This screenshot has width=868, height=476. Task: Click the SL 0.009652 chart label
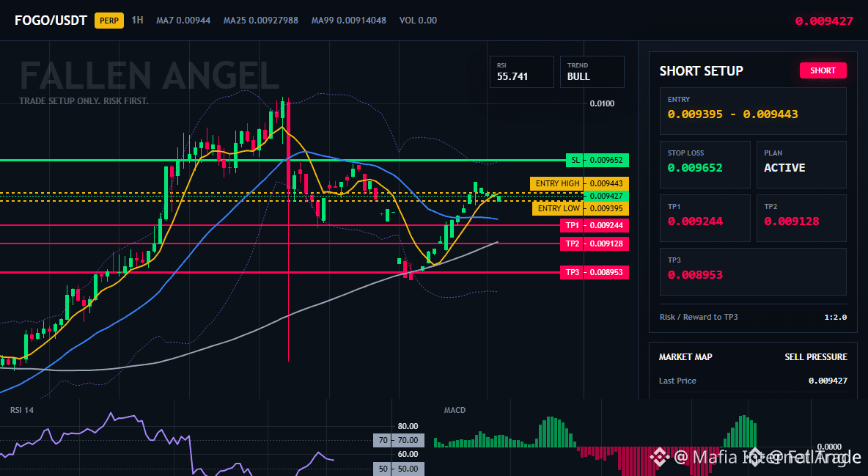pyautogui.click(x=597, y=160)
